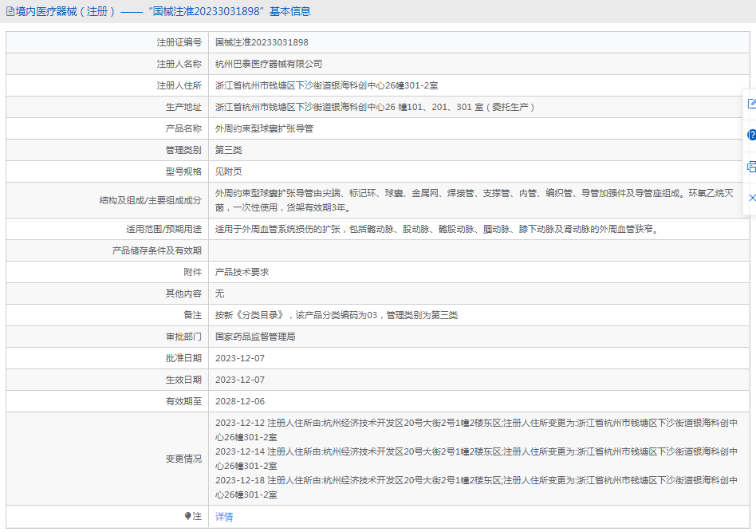Select the 附件 label
This screenshot has width=756, height=532.
[x=192, y=272]
